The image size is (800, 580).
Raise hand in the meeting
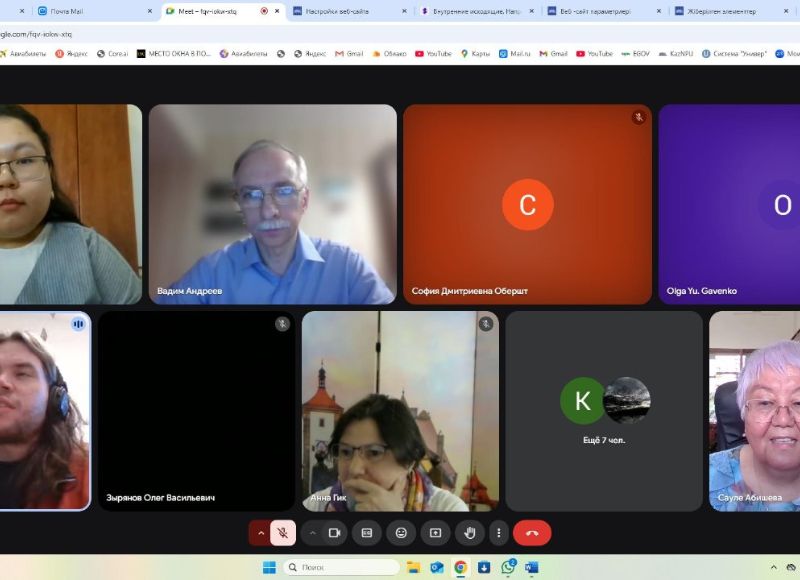[469, 533]
